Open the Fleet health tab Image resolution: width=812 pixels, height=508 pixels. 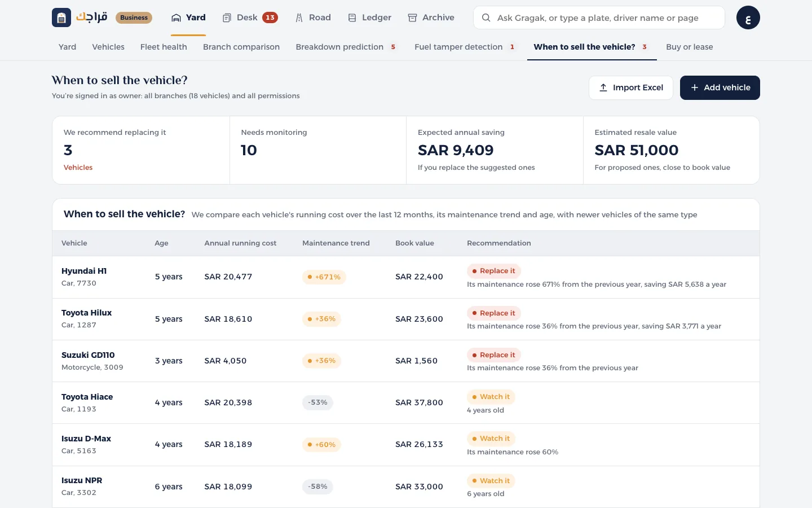pos(164,47)
